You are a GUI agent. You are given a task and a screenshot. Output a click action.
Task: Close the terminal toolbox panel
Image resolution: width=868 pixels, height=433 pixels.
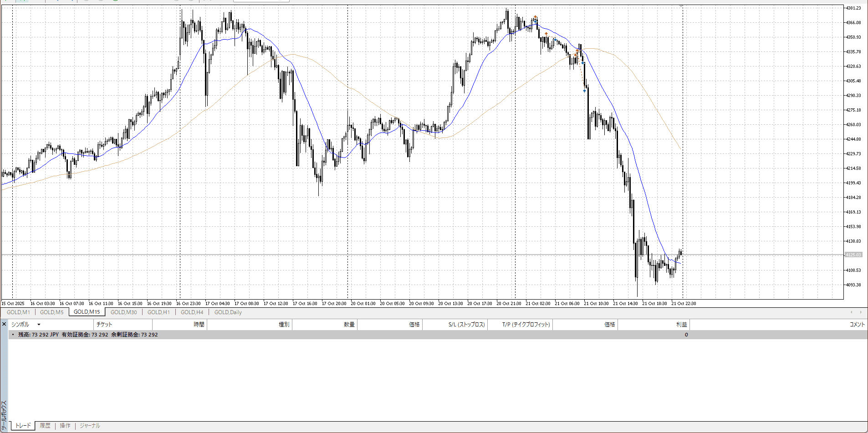[4, 324]
